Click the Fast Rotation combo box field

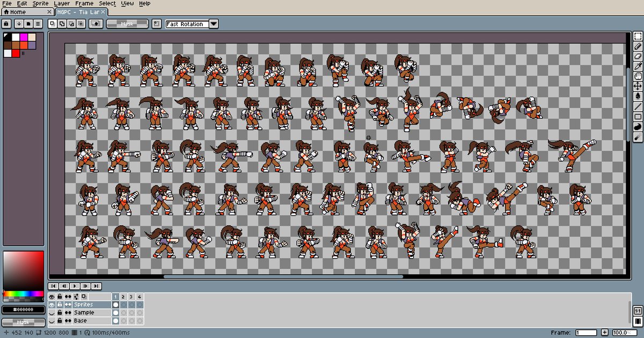coord(187,24)
